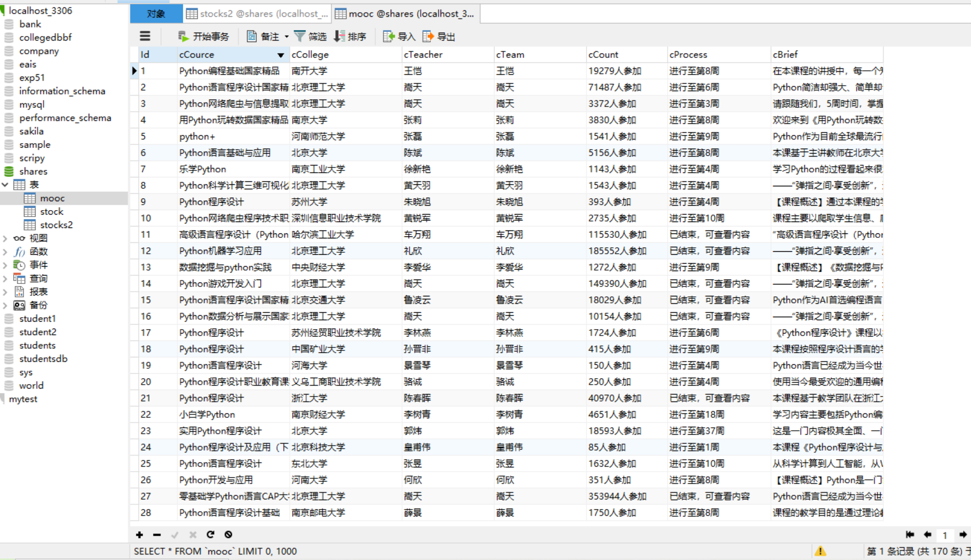Switch to the 对象 objects tab

pyautogui.click(x=156, y=14)
